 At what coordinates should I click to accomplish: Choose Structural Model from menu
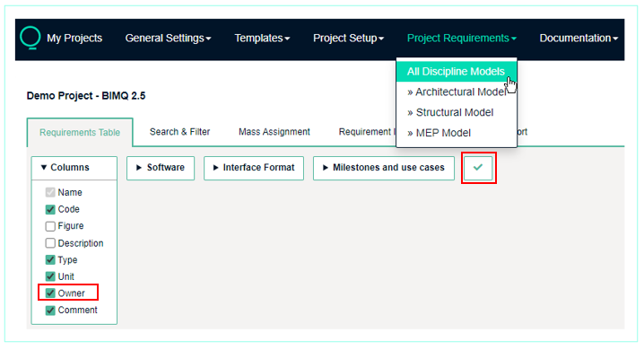(457, 112)
